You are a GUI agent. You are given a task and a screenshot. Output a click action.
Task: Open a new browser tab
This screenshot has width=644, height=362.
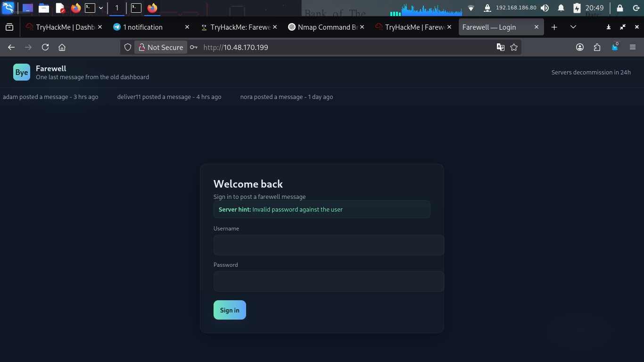554,27
